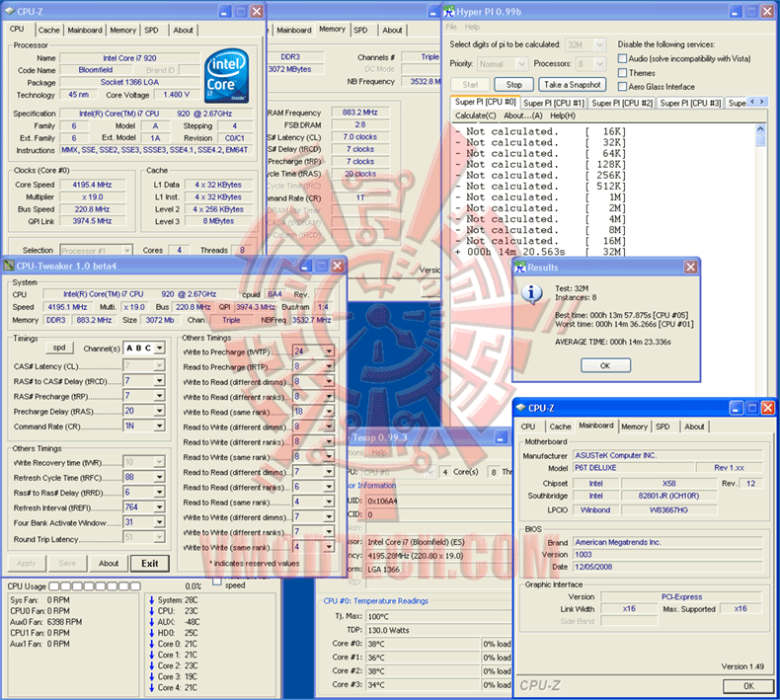This screenshot has height=700, width=780.
Task: Click Take a Snapshot button
Action: click(572, 85)
